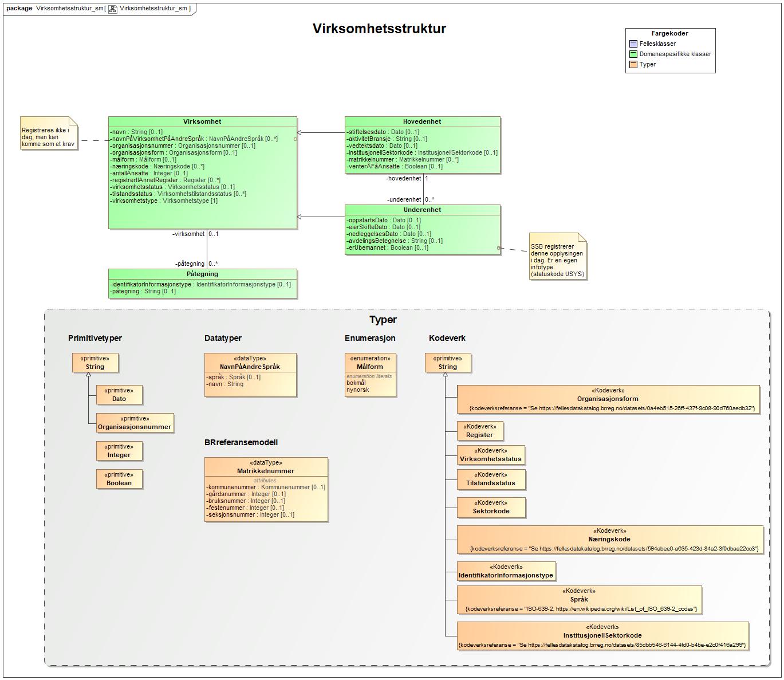Select the blue Fellesklasser color swatch
784x680 pixels.
(x=633, y=44)
